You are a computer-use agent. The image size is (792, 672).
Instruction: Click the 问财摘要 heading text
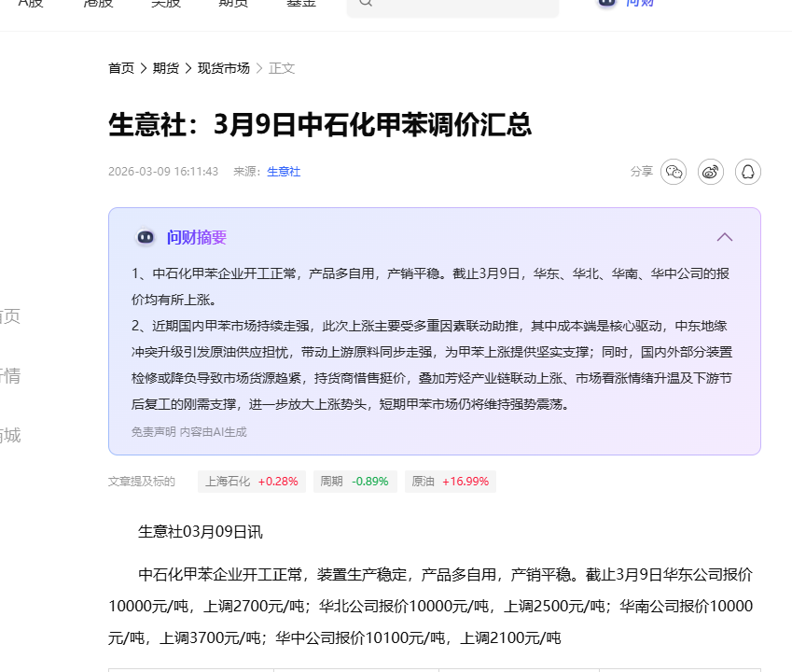(x=197, y=237)
